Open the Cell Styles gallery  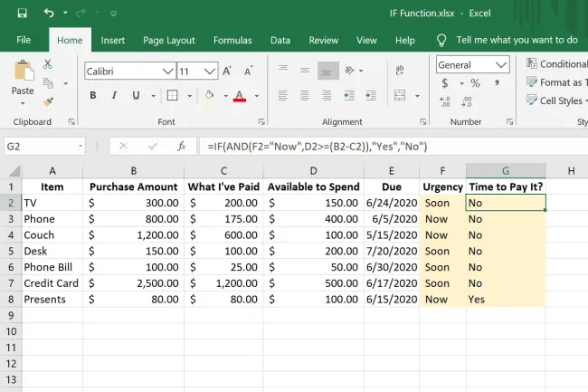click(558, 101)
